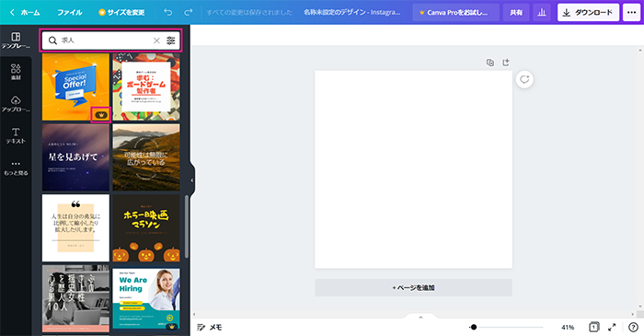Screen dimensions: 644x336
Task: Adjust the zoom slider handle
Action: tap(474, 328)
